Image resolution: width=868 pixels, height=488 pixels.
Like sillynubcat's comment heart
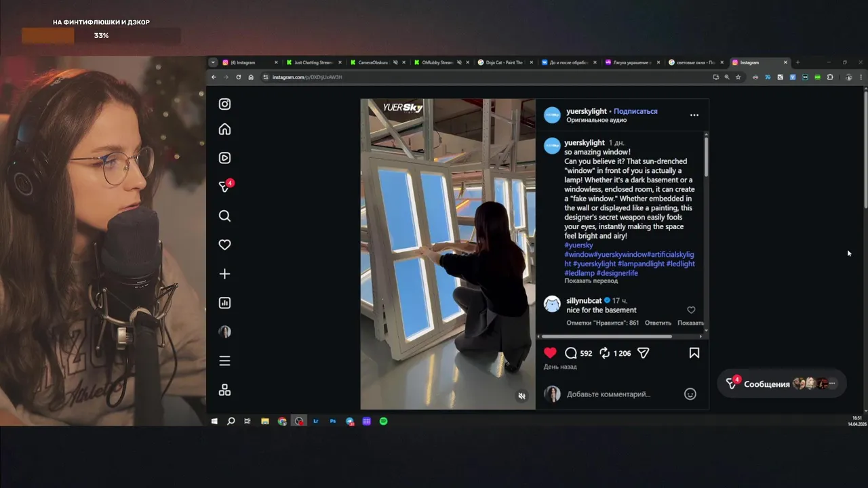[x=691, y=310]
